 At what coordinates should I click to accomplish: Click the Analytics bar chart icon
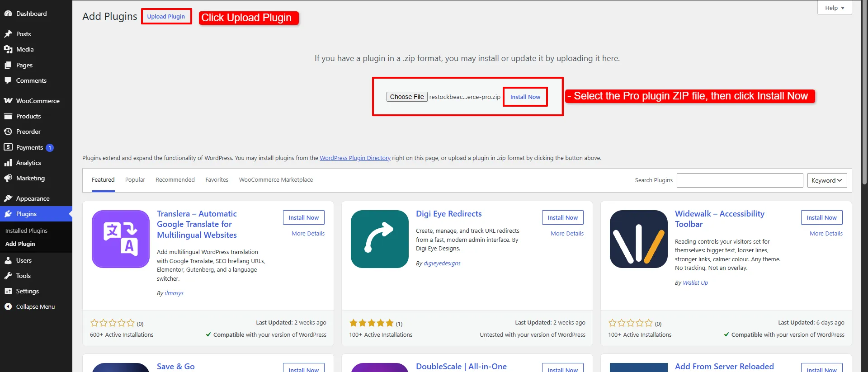pyautogui.click(x=8, y=163)
